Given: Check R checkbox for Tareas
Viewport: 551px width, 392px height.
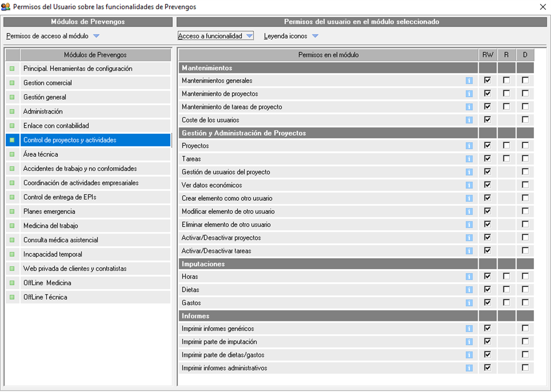Looking at the screenshot, I should click(x=506, y=159).
